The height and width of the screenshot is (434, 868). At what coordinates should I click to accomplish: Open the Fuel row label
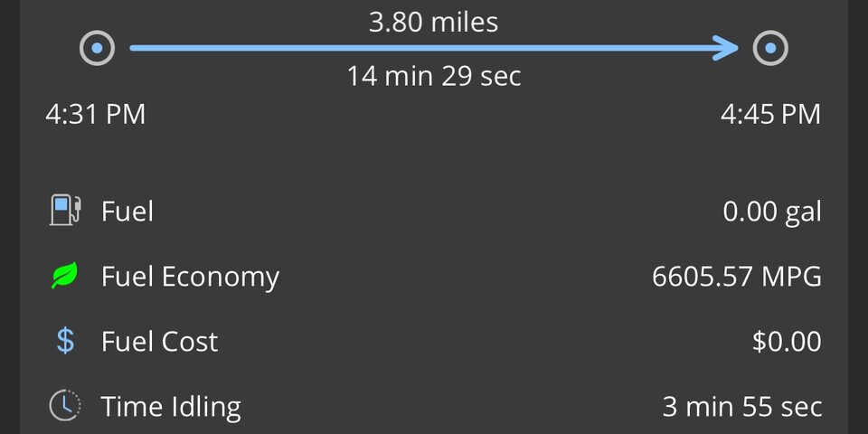pyautogui.click(x=127, y=212)
